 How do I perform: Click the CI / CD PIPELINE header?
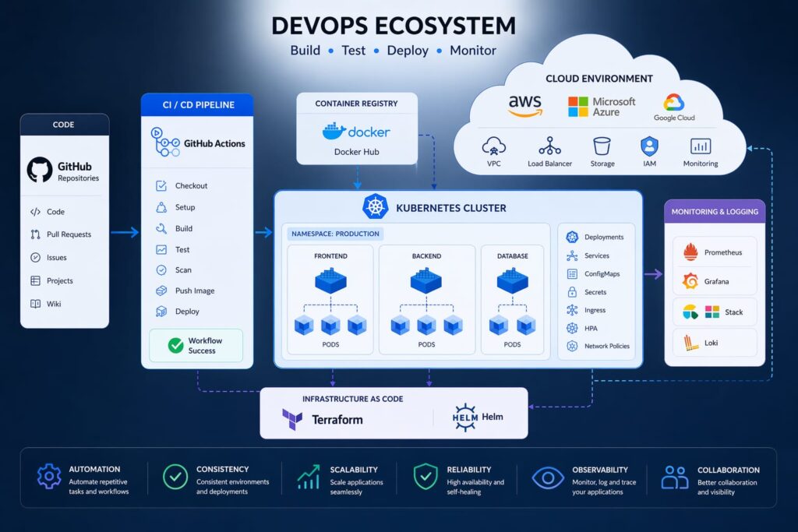click(197, 105)
